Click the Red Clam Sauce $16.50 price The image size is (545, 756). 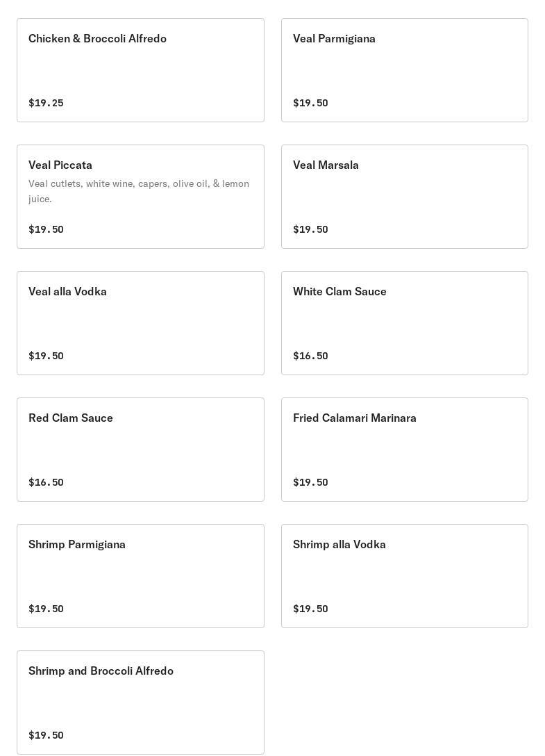point(46,482)
